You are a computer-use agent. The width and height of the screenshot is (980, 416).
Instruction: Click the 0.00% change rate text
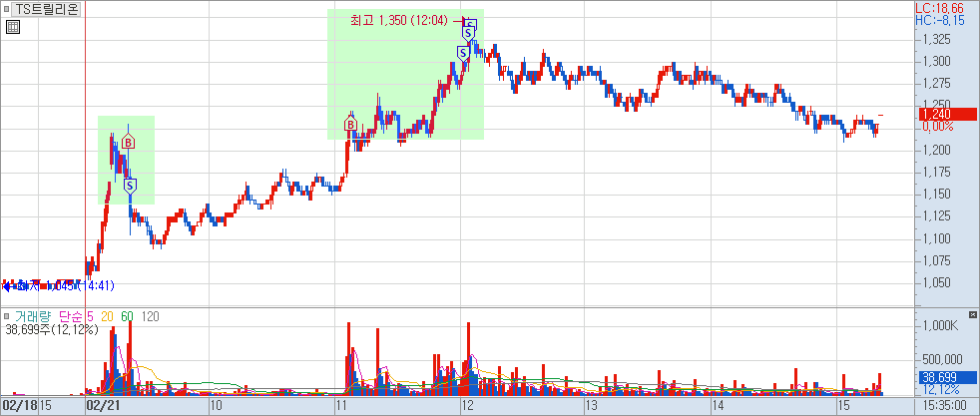[x=937, y=126]
